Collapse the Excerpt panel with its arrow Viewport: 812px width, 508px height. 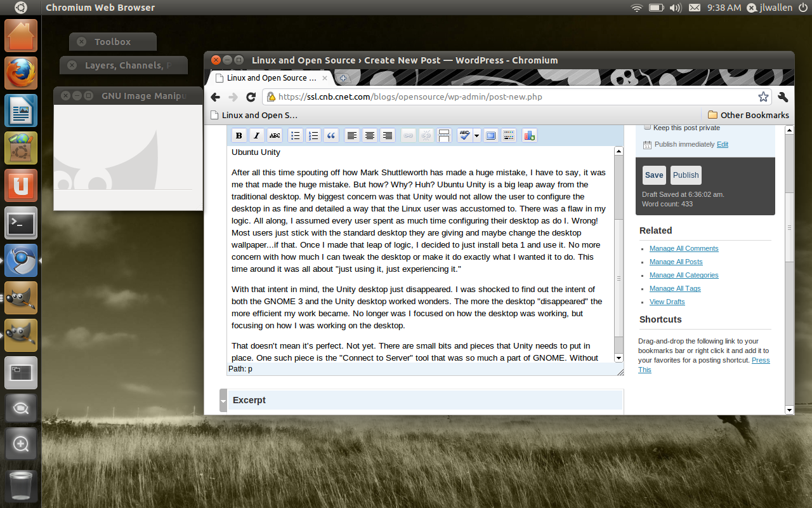coord(223,401)
